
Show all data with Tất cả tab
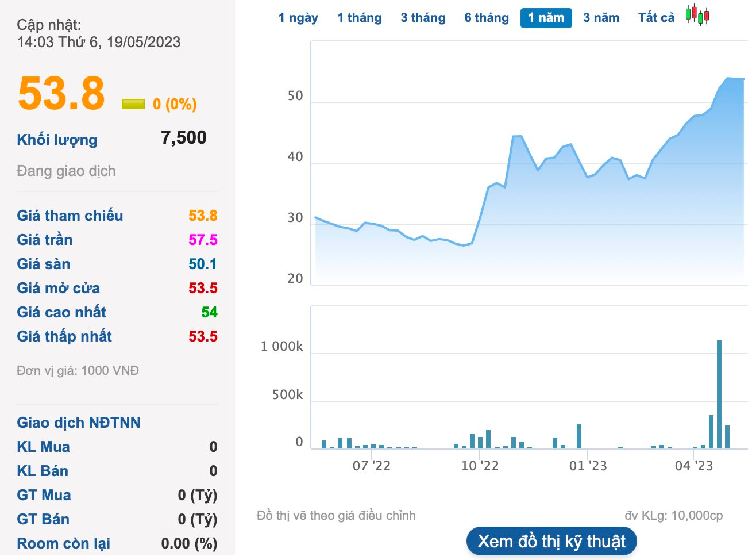coord(657,18)
